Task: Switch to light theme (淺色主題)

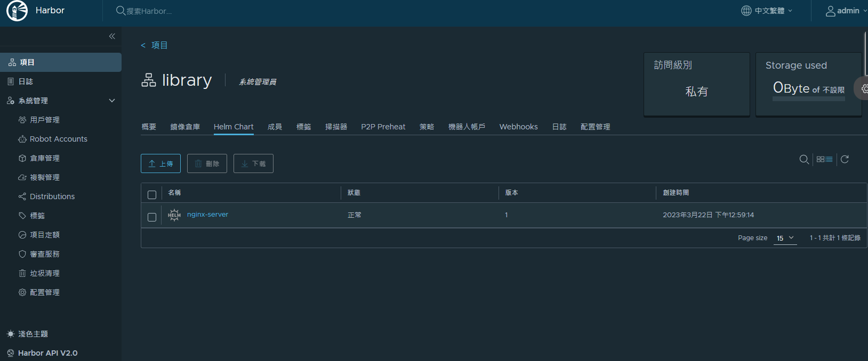Action: tap(27, 334)
